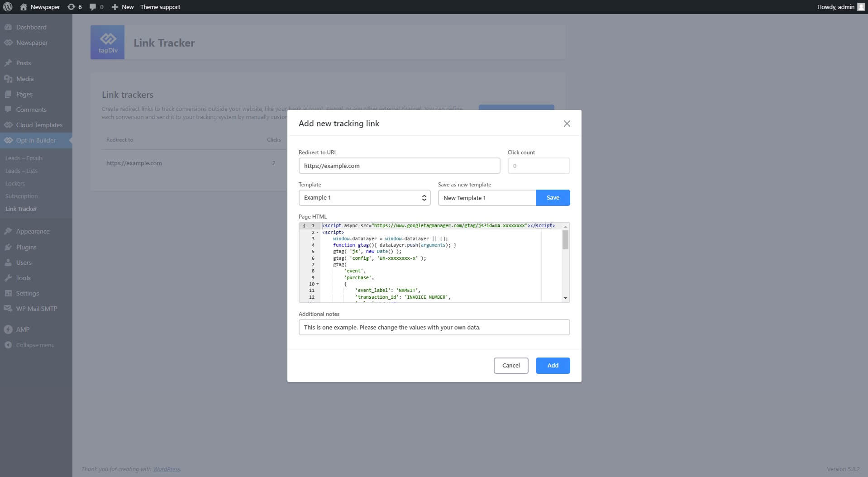Click the AMP lightning icon

click(x=8, y=329)
